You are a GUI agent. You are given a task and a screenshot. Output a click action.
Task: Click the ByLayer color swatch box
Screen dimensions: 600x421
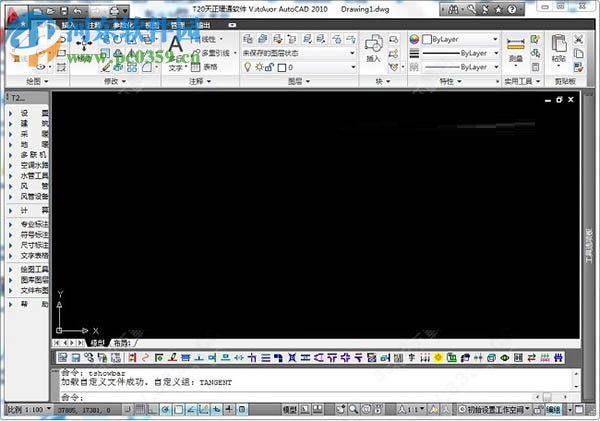click(x=427, y=39)
